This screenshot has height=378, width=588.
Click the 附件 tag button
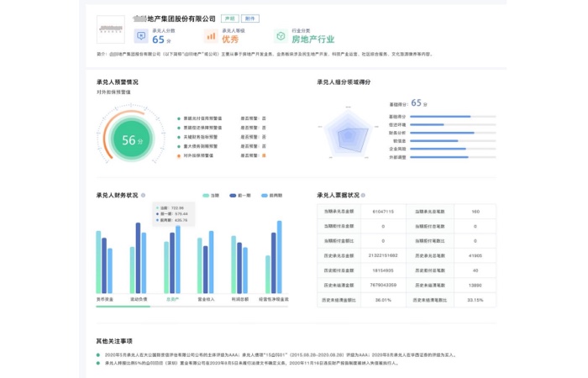(x=249, y=18)
